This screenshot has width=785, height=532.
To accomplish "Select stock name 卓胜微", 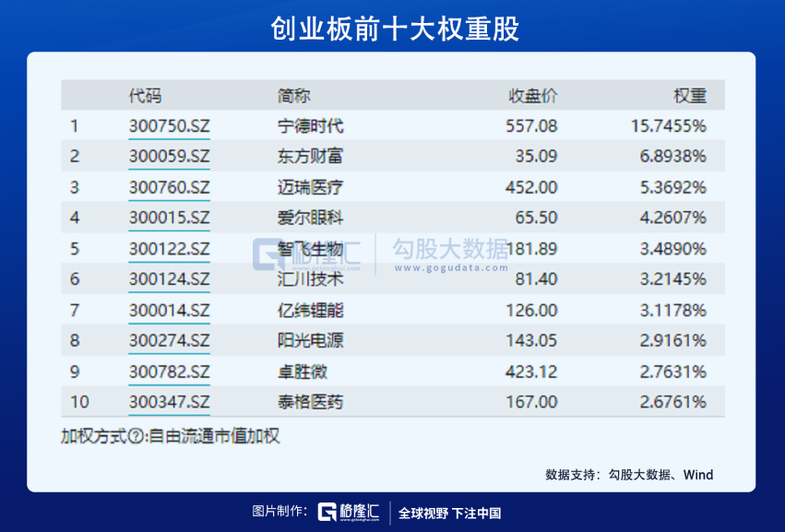I will click(x=303, y=372).
